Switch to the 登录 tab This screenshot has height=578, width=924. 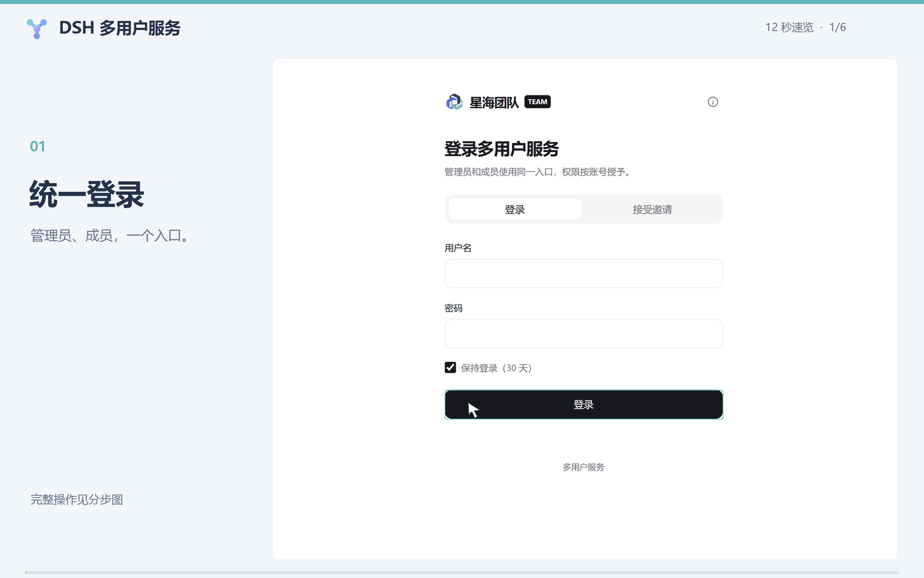[x=515, y=209]
